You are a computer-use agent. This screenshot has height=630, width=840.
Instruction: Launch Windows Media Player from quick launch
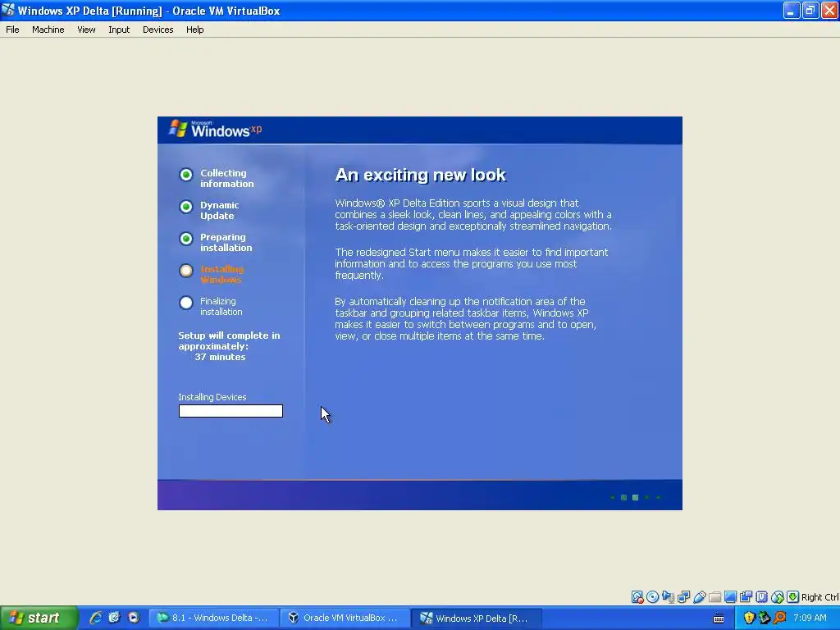(x=134, y=618)
